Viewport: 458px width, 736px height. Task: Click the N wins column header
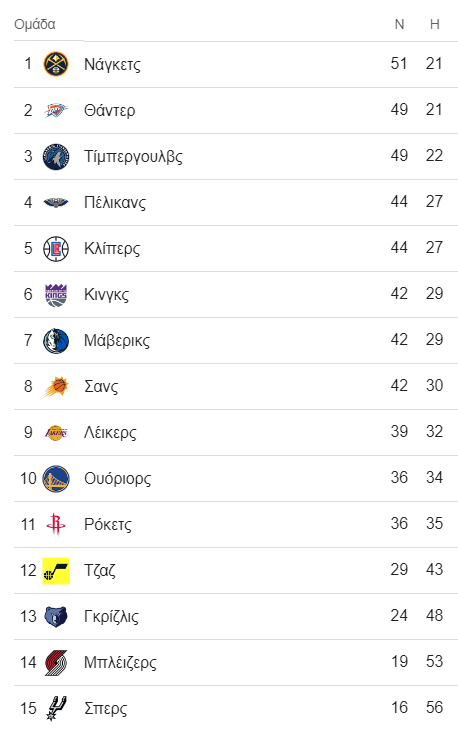pos(399,24)
